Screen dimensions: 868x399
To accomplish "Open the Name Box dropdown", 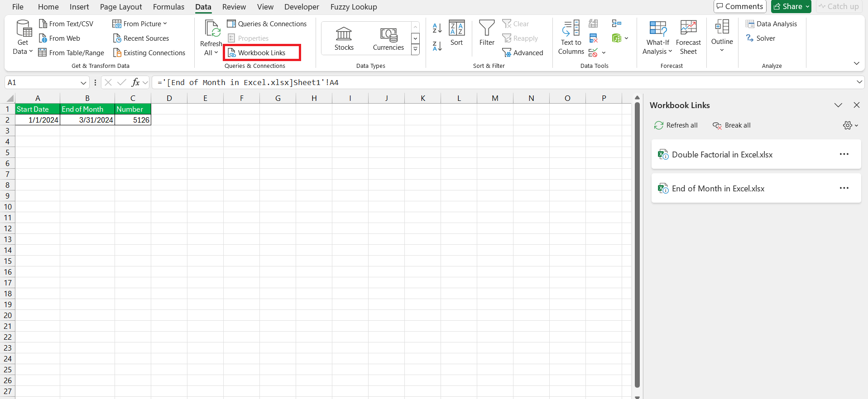I will [83, 82].
